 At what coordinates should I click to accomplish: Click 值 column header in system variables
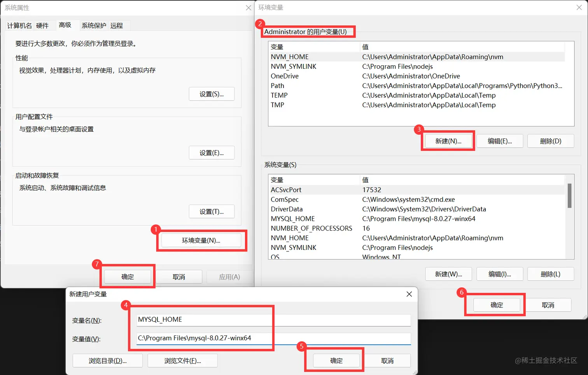[x=462, y=180]
